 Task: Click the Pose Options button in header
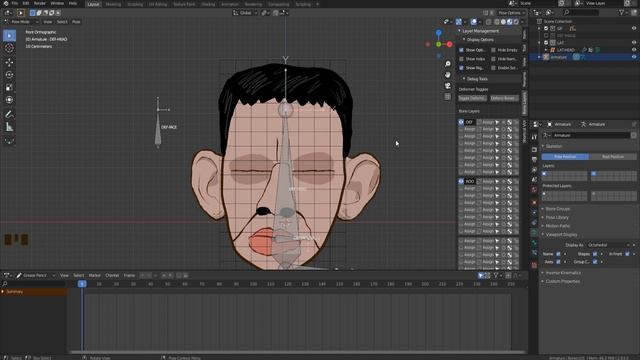[511, 13]
